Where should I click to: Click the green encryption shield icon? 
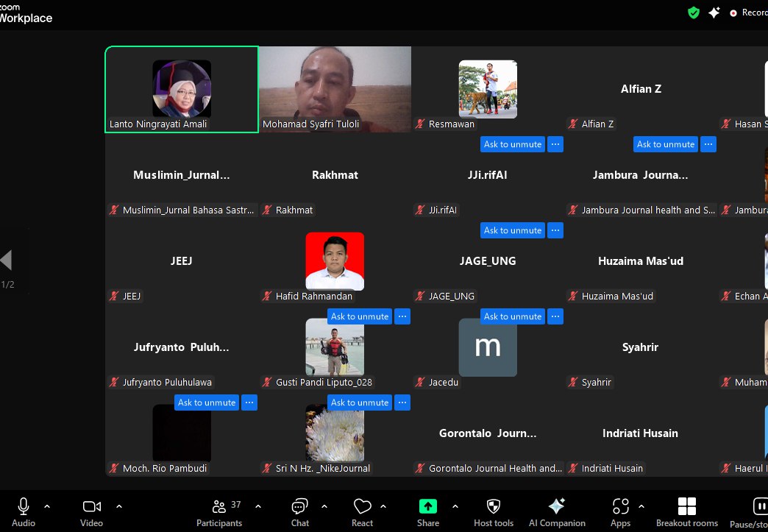[694, 13]
